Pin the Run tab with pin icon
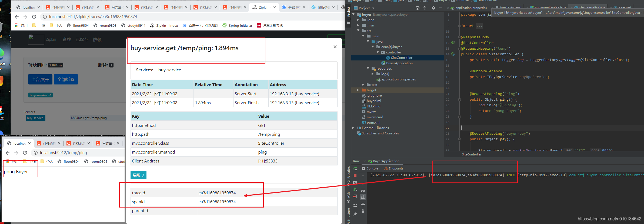Image resolution: width=644 pixels, height=224 pixels. point(355,214)
